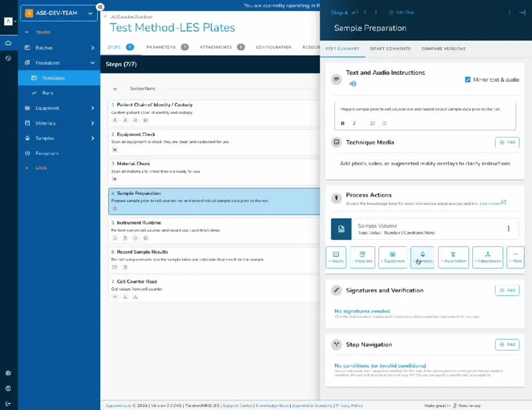Add an Inputs process action
Viewport: 532px width, 410px height.
[336, 257]
